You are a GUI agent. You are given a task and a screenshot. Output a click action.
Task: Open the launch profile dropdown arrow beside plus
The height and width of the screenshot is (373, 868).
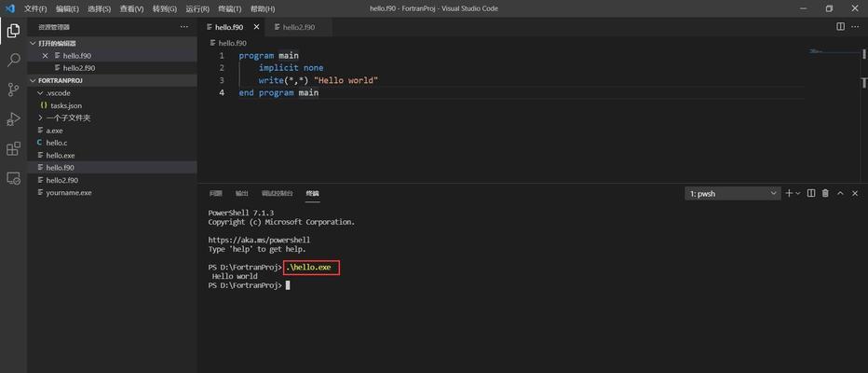798,193
